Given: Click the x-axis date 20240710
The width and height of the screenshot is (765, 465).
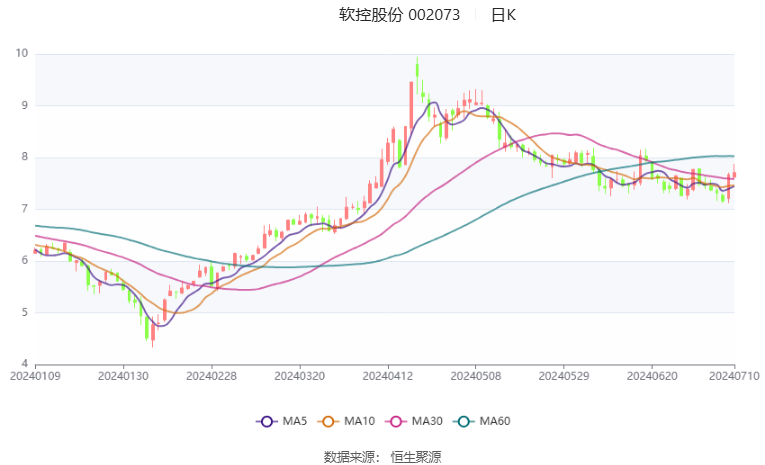Looking at the screenshot, I should [734, 376].
